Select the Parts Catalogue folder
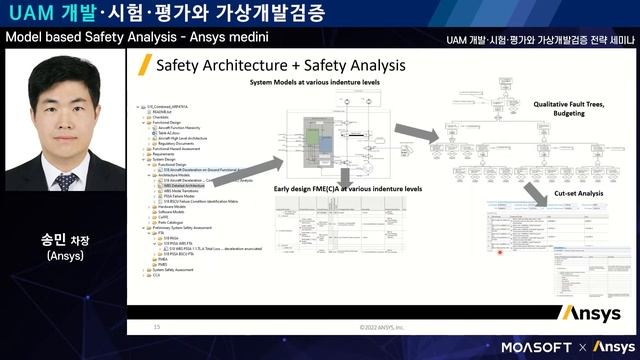 point(171,222)
